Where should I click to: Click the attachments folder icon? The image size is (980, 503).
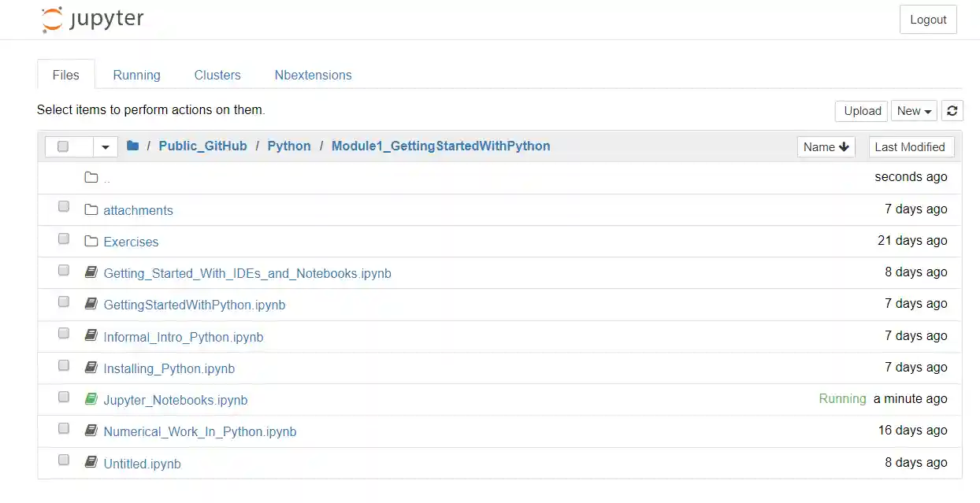coord(90,209)
